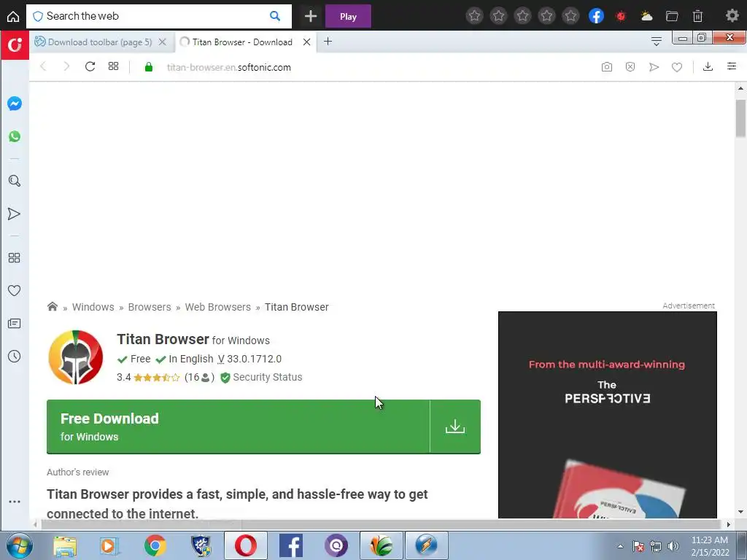Open Speed Dial in the sidebar
The height and width of the screenshot is (560, 747).
(x=15, y=257)
